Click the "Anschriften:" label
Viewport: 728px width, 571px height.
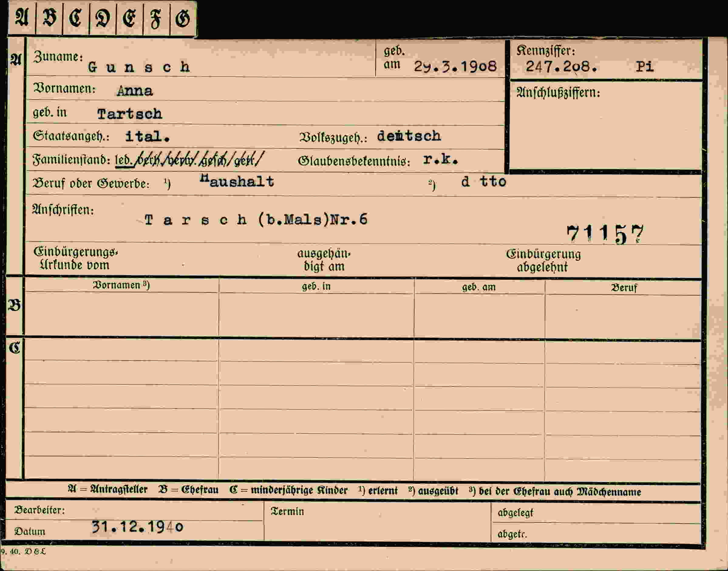tap(63, 210)
